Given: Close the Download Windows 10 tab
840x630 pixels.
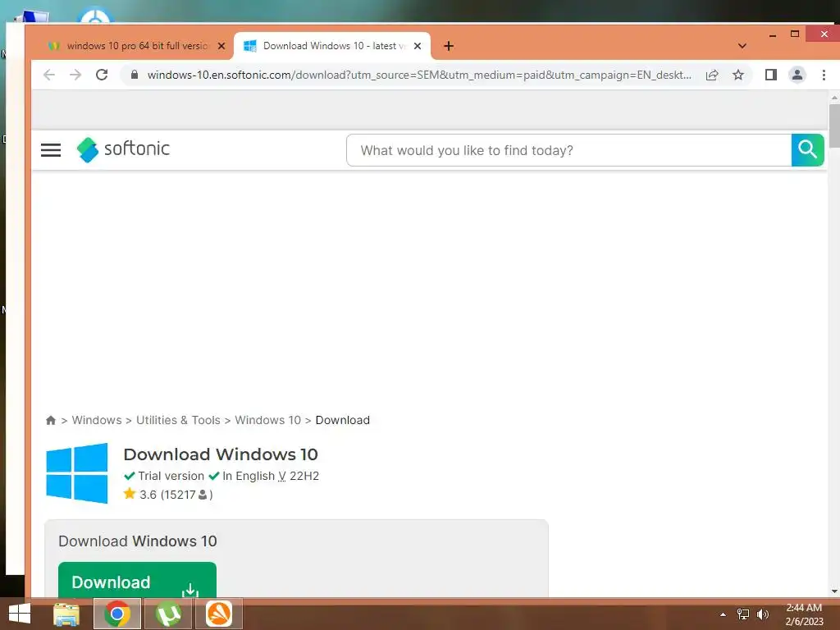Looking at the screenshot, I should (418, 46).
